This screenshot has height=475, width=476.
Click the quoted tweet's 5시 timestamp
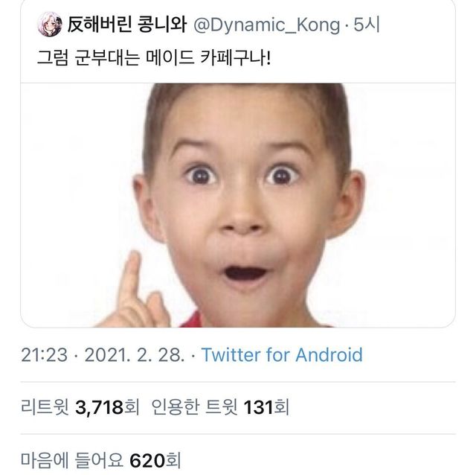[x=367, y=27]
